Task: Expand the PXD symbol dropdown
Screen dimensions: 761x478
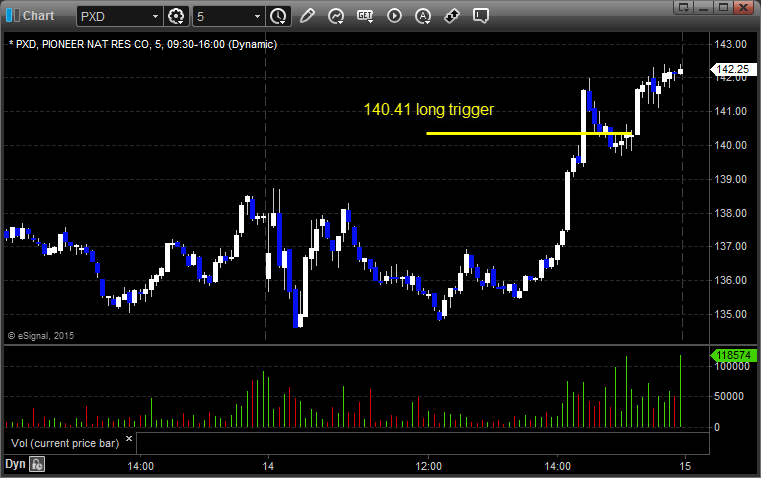Action: [x=155, y=16]
